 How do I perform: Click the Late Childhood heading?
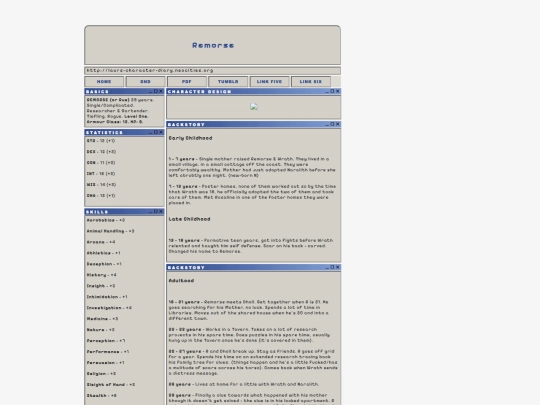189,219
